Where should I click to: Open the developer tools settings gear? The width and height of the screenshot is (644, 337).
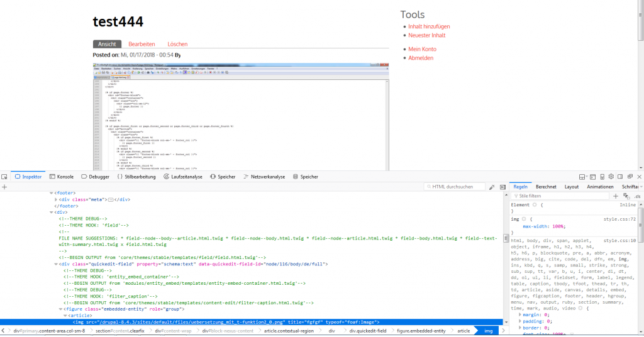point(611,177)
